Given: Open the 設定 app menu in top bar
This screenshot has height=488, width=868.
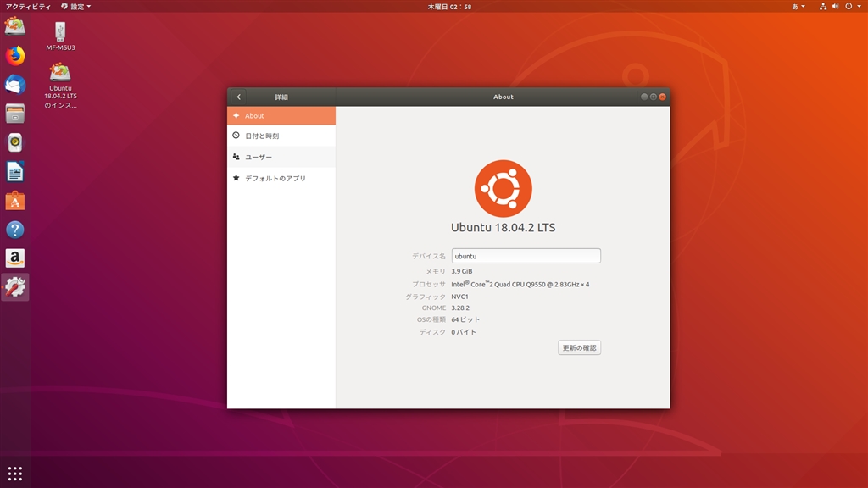Looking at the screenshot, I should [x=75, y=7].
